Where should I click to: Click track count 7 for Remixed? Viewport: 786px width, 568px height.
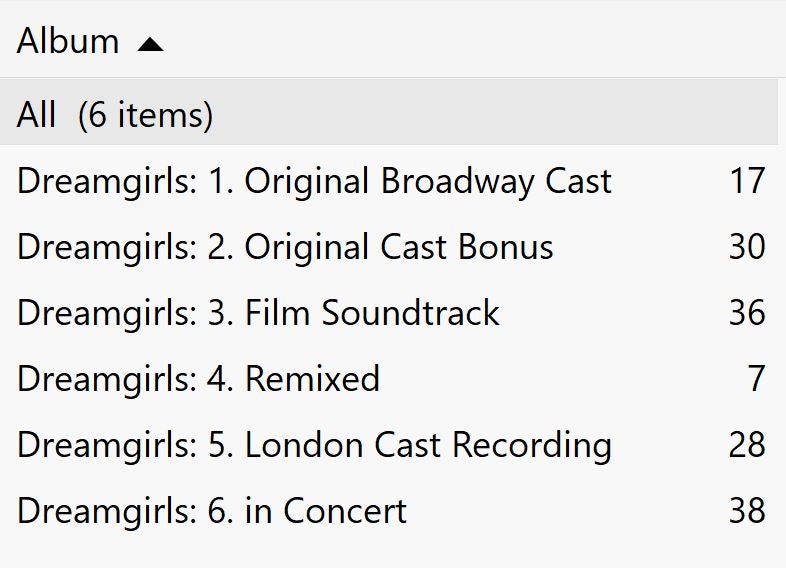coord(756,379)
